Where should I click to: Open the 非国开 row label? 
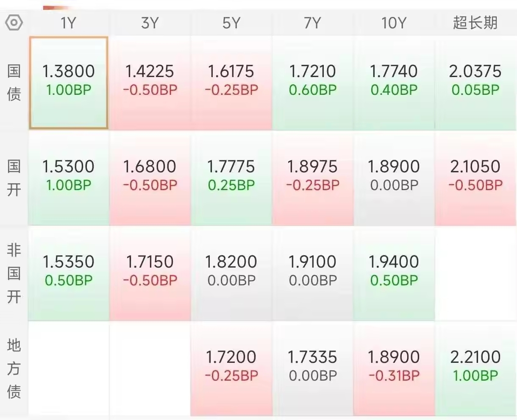click(14, 273)
